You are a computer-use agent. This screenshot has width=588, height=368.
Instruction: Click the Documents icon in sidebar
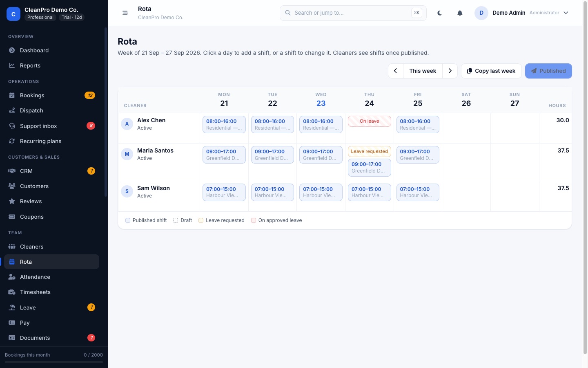[x=12, y=338]
